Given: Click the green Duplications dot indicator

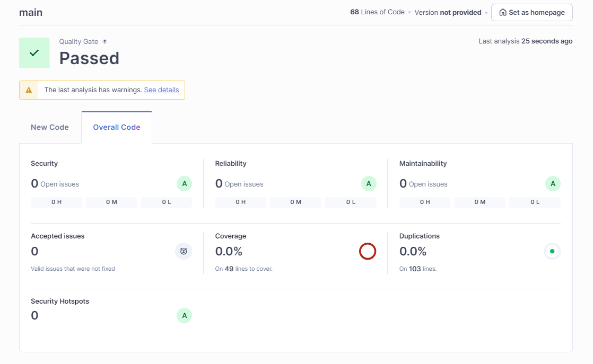Looking at the screenshot, I should pos(552,251).
